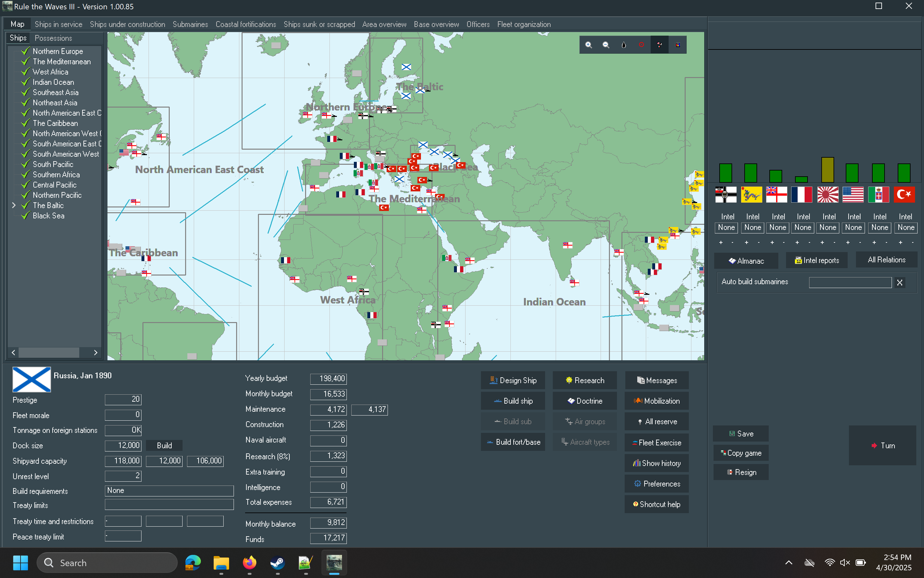Image resolution: width=924 pixels, height=578 pixels.
Task: Click the France relations tension bar
Action: point(801,179)
